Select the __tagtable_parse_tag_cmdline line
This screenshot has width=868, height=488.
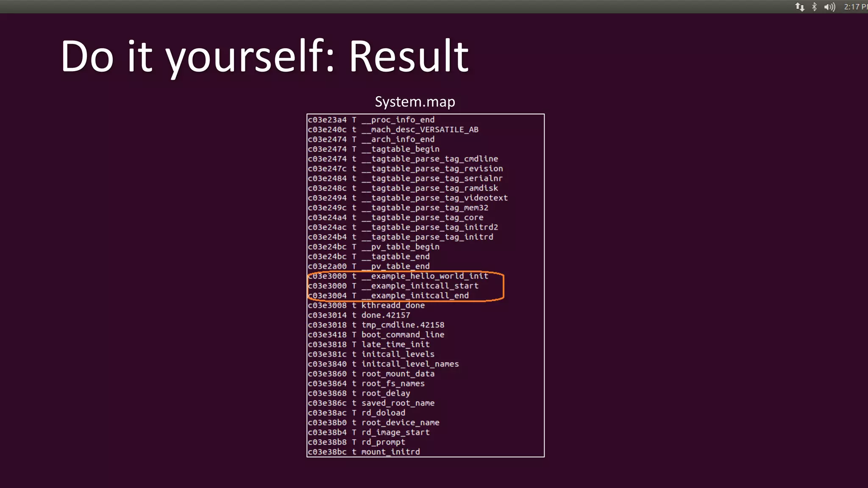click(403, 159)
